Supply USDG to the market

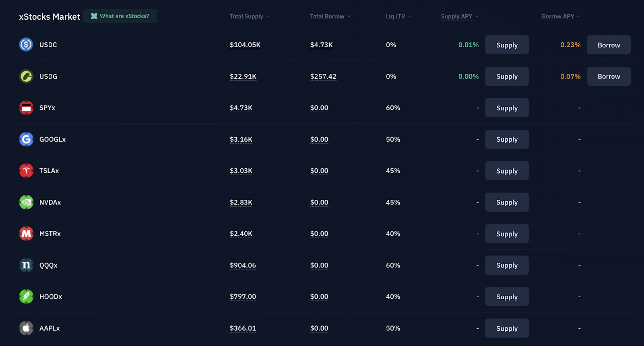(x=507, y=76)
